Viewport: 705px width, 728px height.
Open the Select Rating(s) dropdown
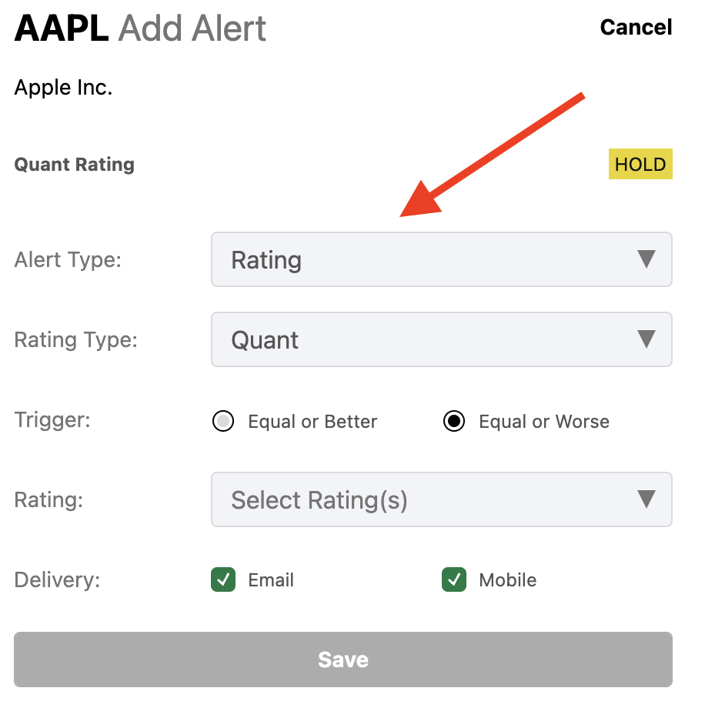(442, 499)
